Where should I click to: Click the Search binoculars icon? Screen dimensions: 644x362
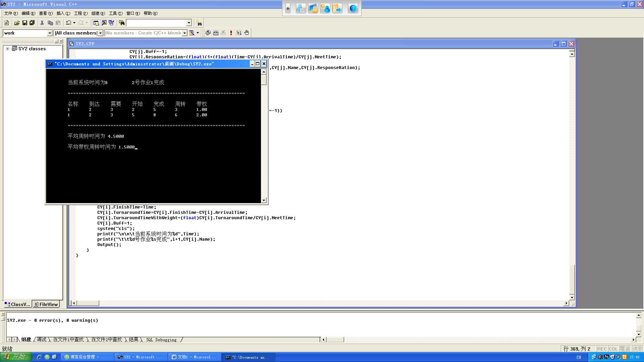pyautogui.click(x=199, y=23)
